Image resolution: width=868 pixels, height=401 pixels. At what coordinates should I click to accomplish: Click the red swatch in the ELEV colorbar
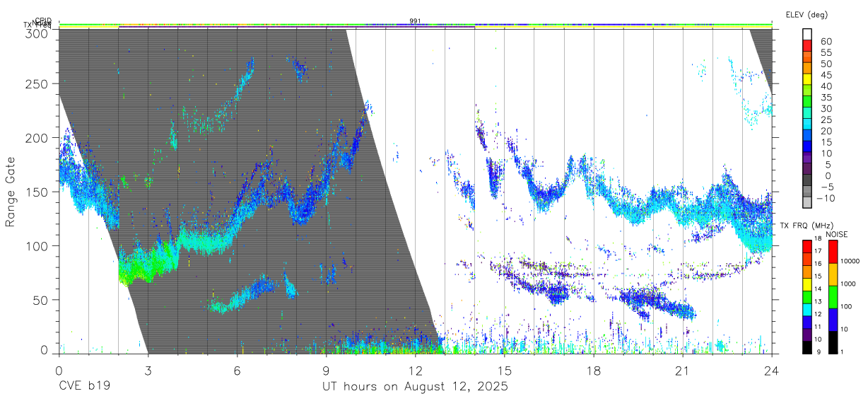807,45
